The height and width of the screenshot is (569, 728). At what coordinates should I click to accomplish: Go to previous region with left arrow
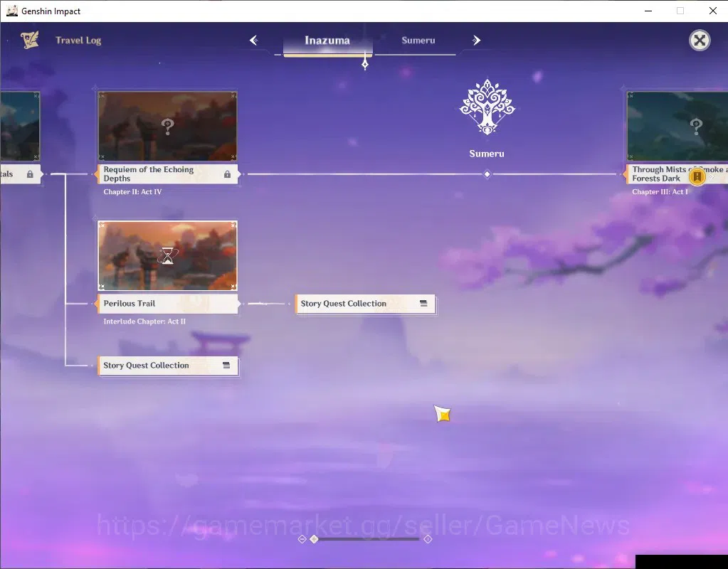[x=253, y=41]
